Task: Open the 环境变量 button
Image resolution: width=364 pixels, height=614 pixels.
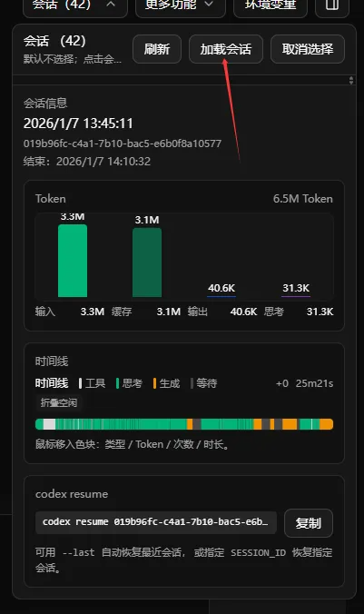Action: pyautogui.click(x=271, y=5)
